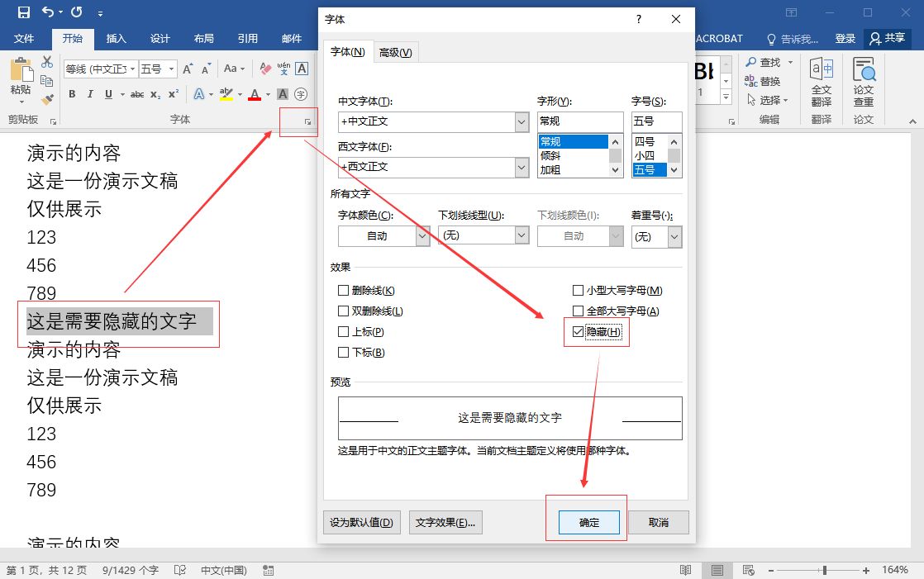Open Font dialog launcher in the 字体 group

(x=307, y=121)
